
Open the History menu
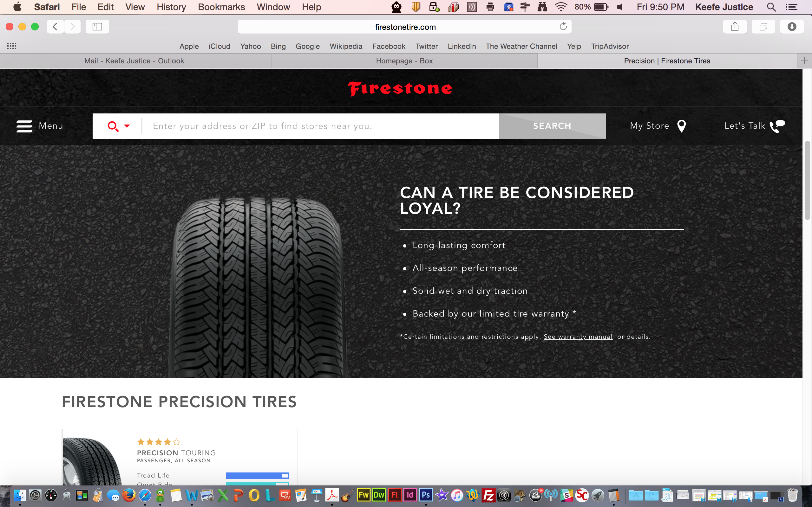point(171,7)
